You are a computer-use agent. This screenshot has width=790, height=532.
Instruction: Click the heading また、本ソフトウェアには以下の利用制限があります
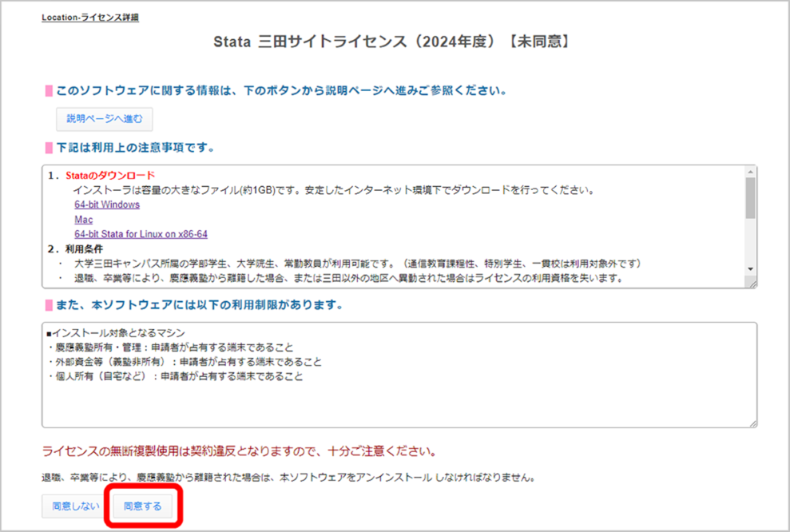200,305
